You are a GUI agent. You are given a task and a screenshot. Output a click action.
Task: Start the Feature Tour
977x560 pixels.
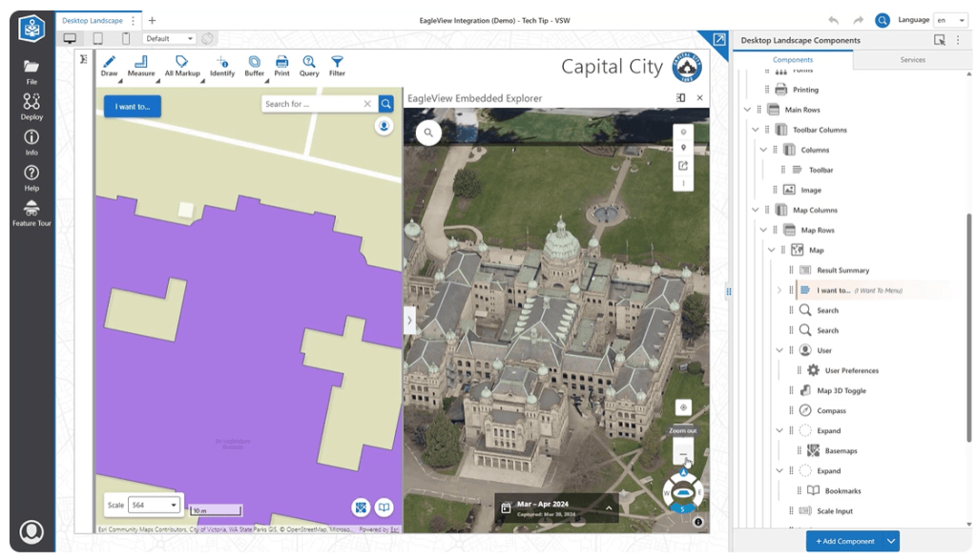(31, 214)
